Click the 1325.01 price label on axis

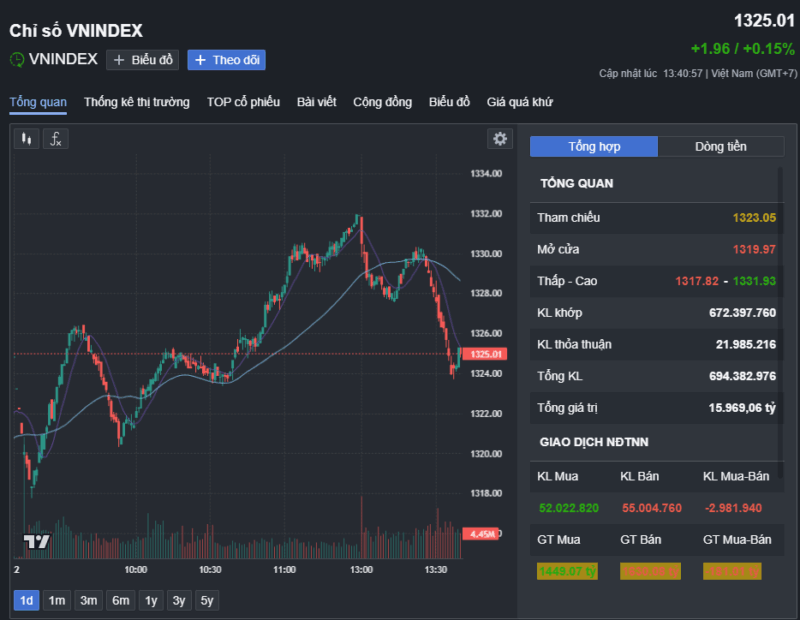click(x=485, y=354)
